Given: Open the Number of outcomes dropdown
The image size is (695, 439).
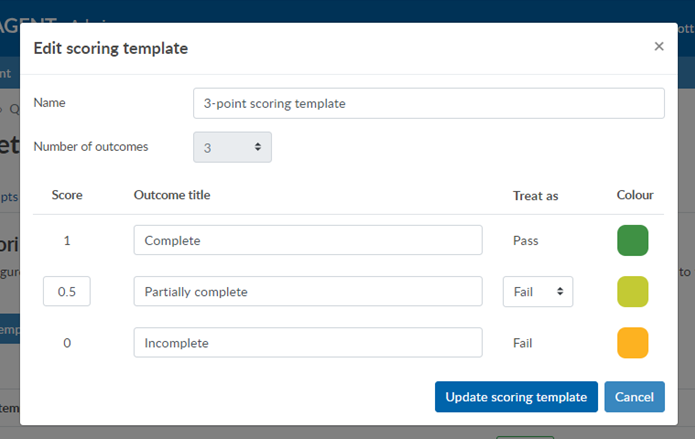Looking at the screenshot, I should pyautogui.click(x=232, y=147).
